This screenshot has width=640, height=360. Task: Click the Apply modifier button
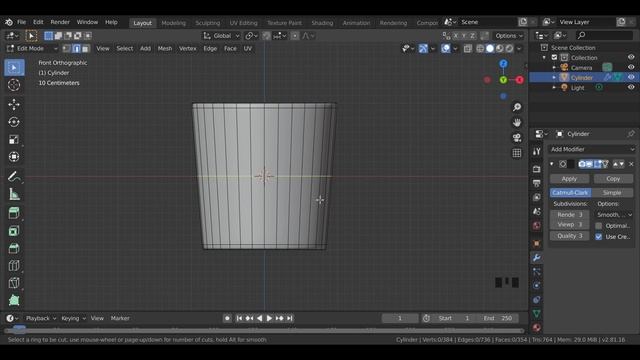[x=569, y=179]
